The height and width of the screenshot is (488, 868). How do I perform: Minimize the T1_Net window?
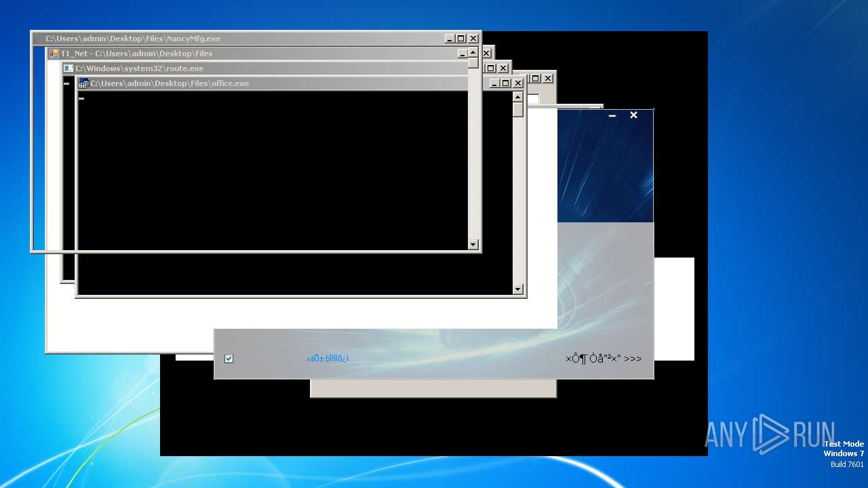pyautogui.click(x=462, y=54)
